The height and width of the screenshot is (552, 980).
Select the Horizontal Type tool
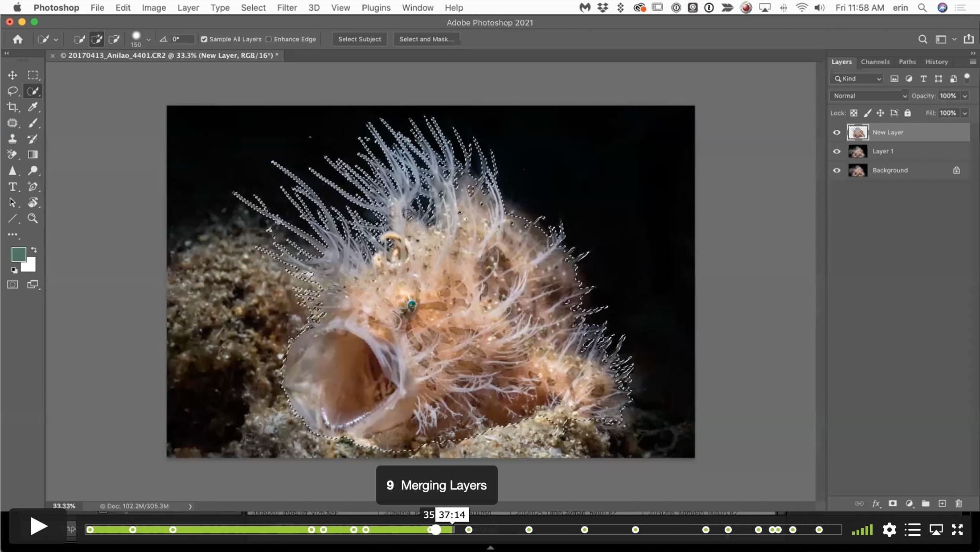tap(12, 186)
